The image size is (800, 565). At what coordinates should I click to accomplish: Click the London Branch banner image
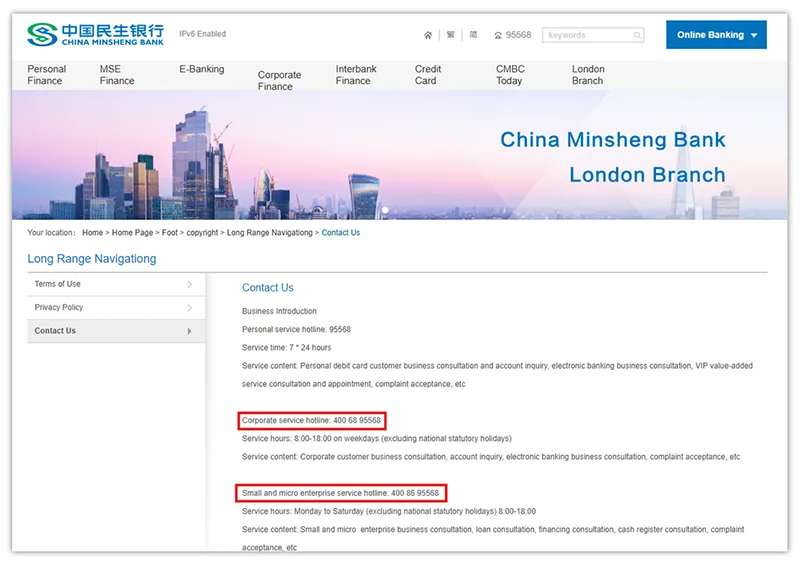[x=399, y=155]
